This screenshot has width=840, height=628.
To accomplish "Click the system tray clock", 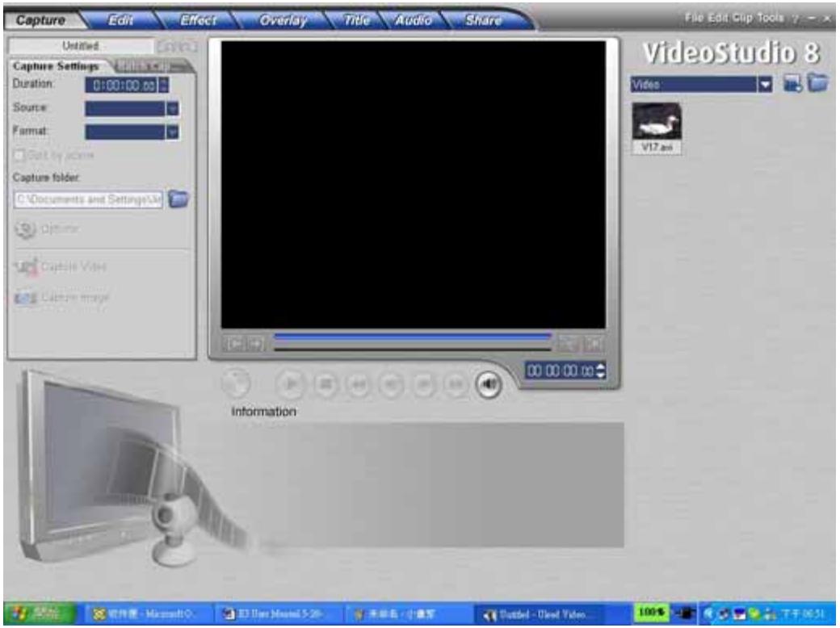I will point(803,614).
